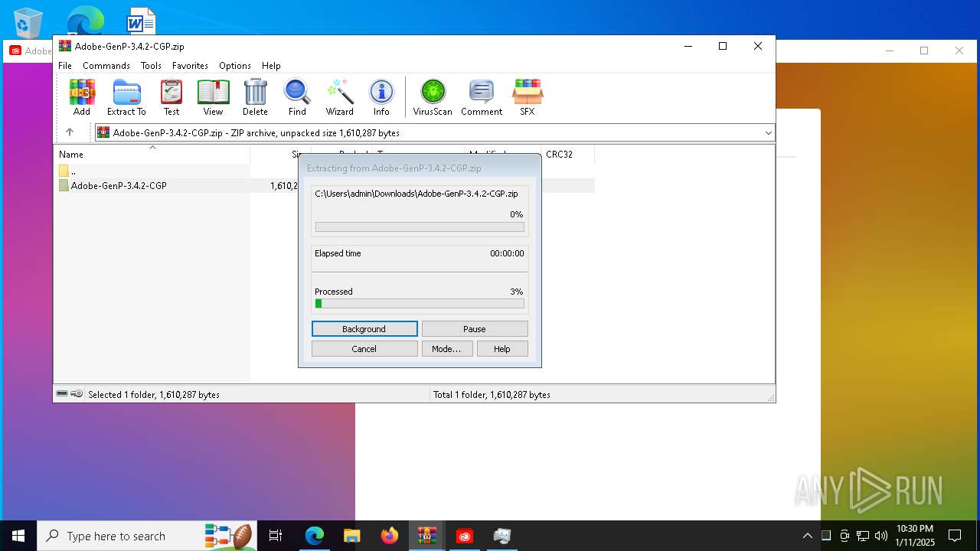Click the Task View taskbar icon
980x551 pixels.
click(x=276, y=536)
